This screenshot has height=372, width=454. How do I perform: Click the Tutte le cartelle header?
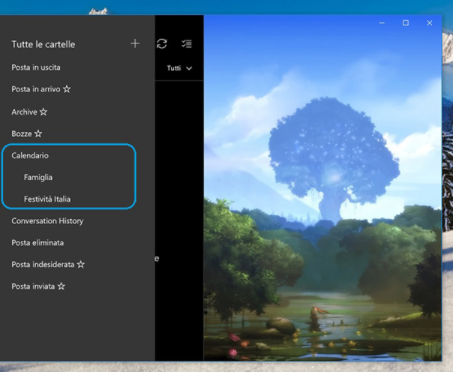click(x=43, y=44)
